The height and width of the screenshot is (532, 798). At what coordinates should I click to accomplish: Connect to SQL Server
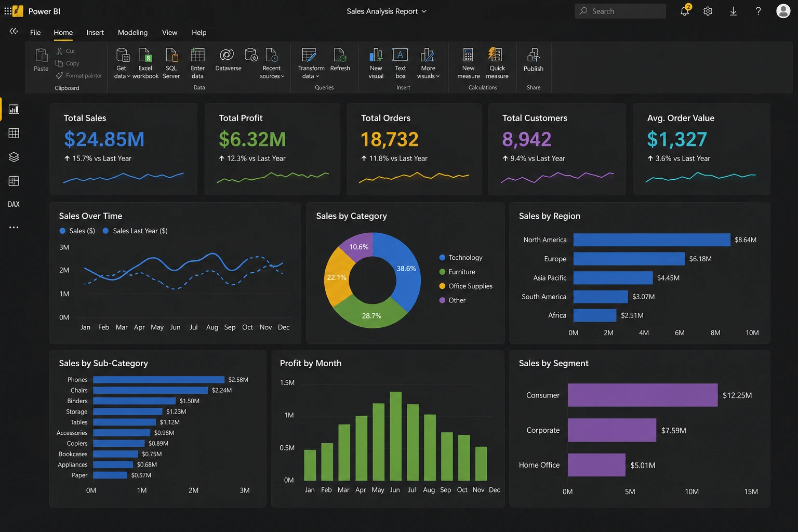click(x=171, y=63)
